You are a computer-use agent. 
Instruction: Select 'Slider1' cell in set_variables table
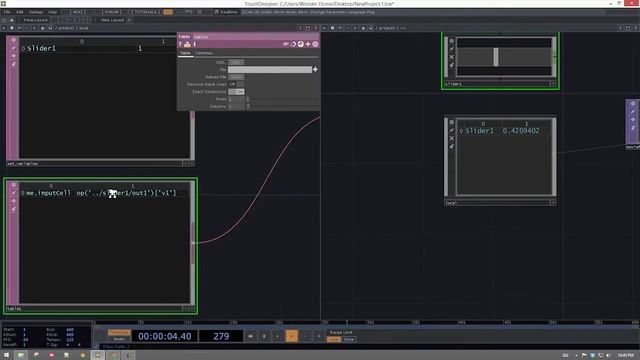tap(42, 49)
